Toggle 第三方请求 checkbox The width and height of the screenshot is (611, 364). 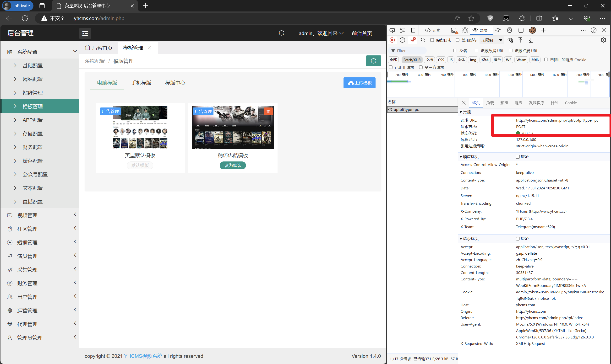pos(421,67)
